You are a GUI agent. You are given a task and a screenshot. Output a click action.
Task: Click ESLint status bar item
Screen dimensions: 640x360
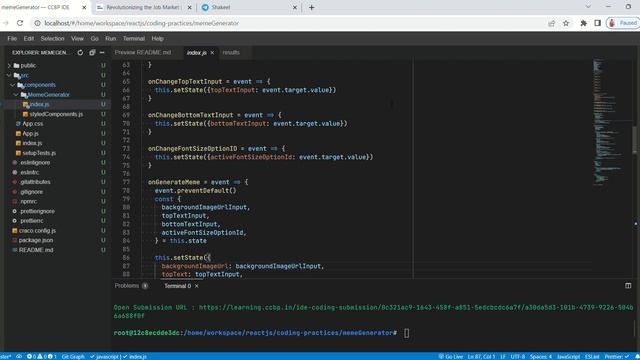(592, 356)
